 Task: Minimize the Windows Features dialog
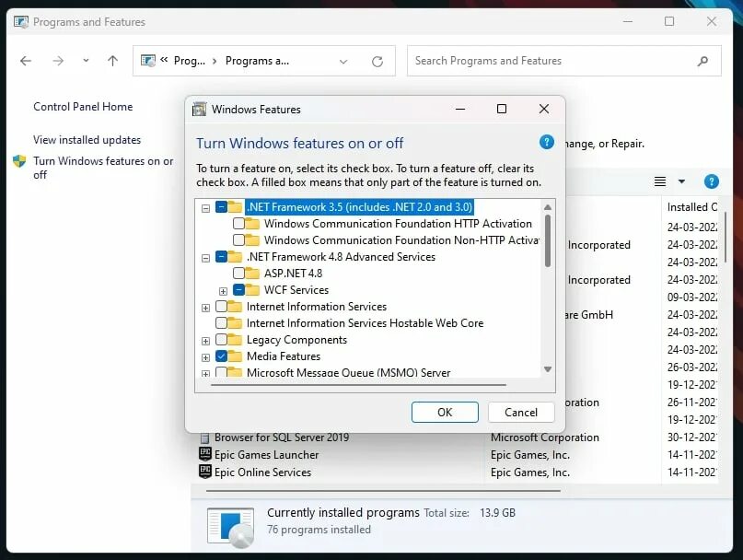click(460, 109)
